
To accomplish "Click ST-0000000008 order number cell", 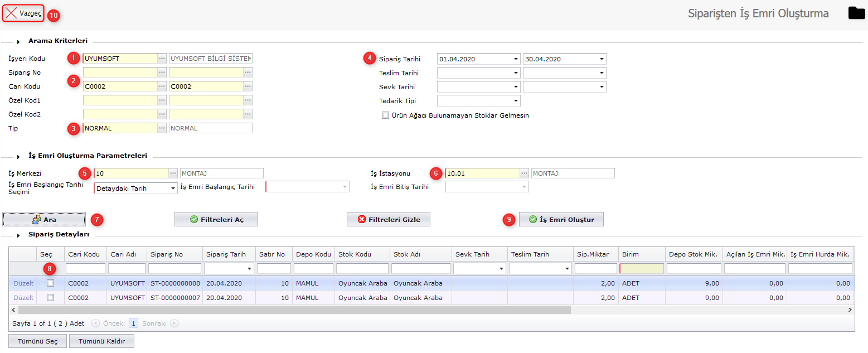I will pos(175,283).
